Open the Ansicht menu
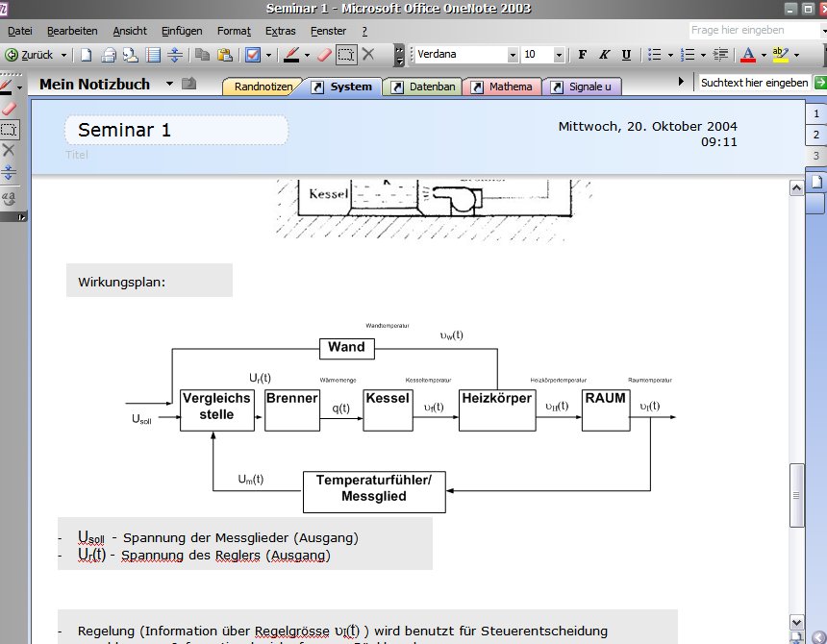Image resolution: width=827 pixels, height=644 pixels. pos(130,31)
